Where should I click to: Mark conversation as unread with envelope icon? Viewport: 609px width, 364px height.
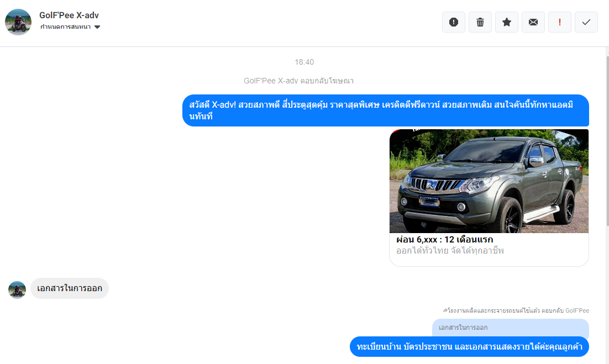tap(533, 22)
